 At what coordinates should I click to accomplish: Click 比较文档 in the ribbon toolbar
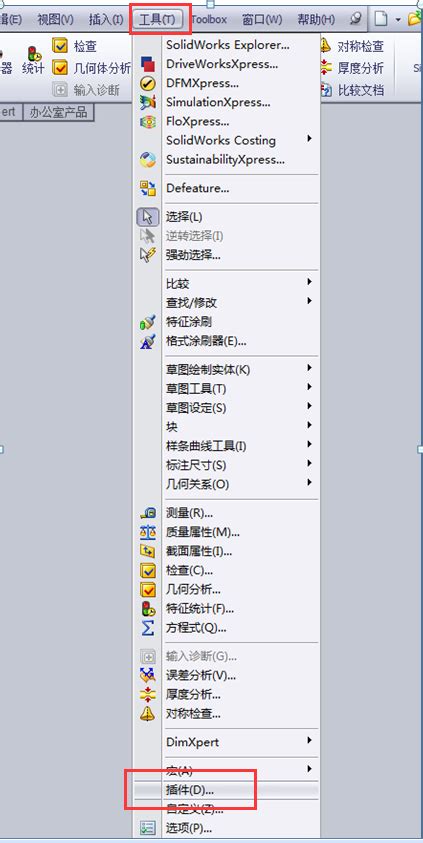tap(360, 90)
